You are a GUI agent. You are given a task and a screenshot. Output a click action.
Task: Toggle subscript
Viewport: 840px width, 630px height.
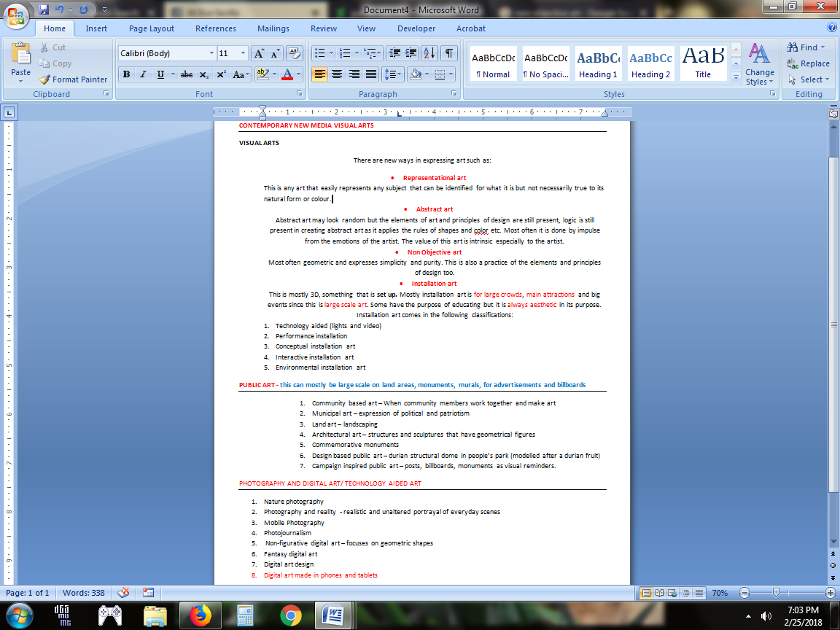tap(203, 74)
